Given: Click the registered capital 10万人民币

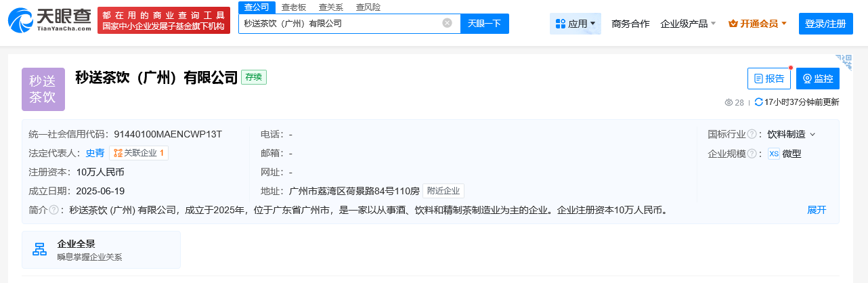Looking at the screenshot, I should click(x=100, y=172).
